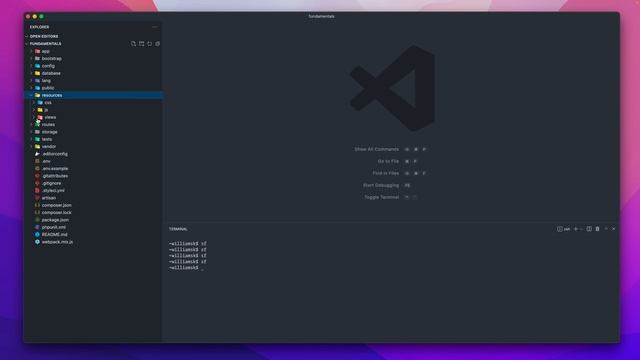The height and width of the screenshot is (360, 640).
Task: Click the webpack.mix.js file icon
Action: pyautogui.click(x=37, y=242)
